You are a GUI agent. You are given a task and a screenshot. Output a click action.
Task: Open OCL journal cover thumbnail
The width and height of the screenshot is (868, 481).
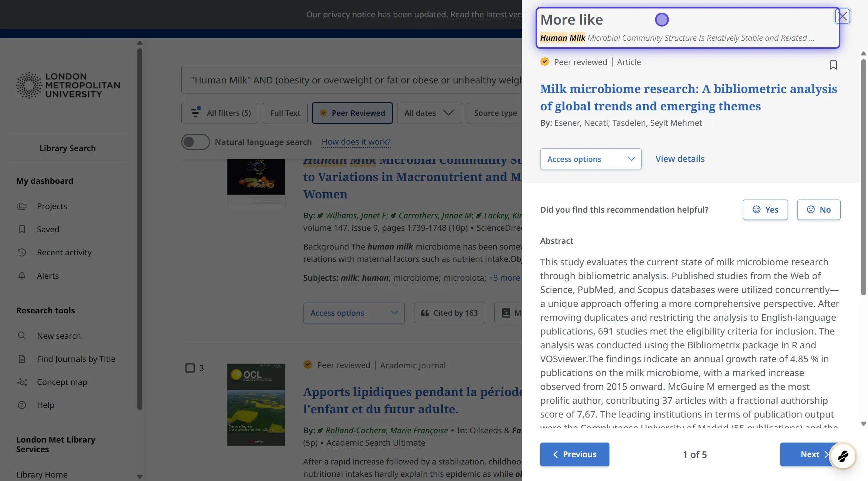256,404
